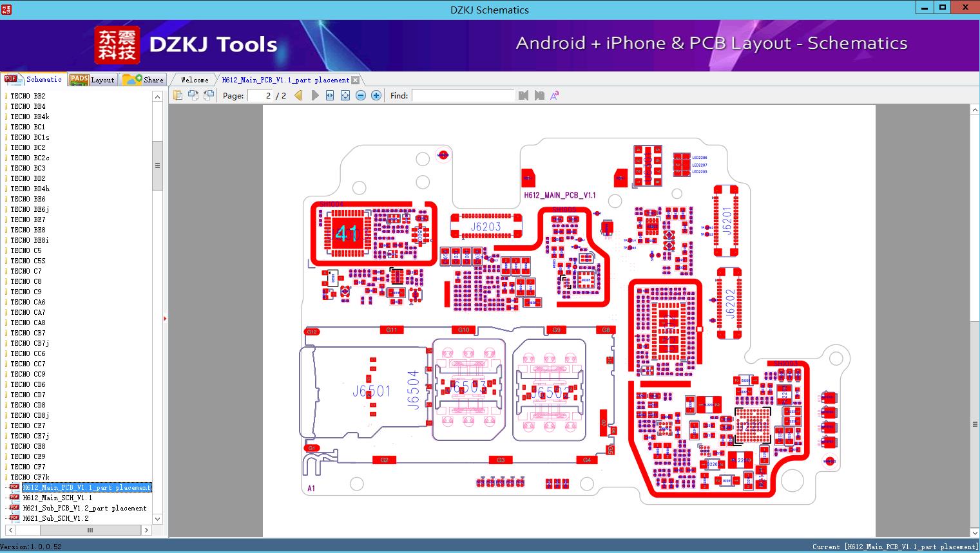Select the TECNO CC9 folder

click(x=28, y=374)
